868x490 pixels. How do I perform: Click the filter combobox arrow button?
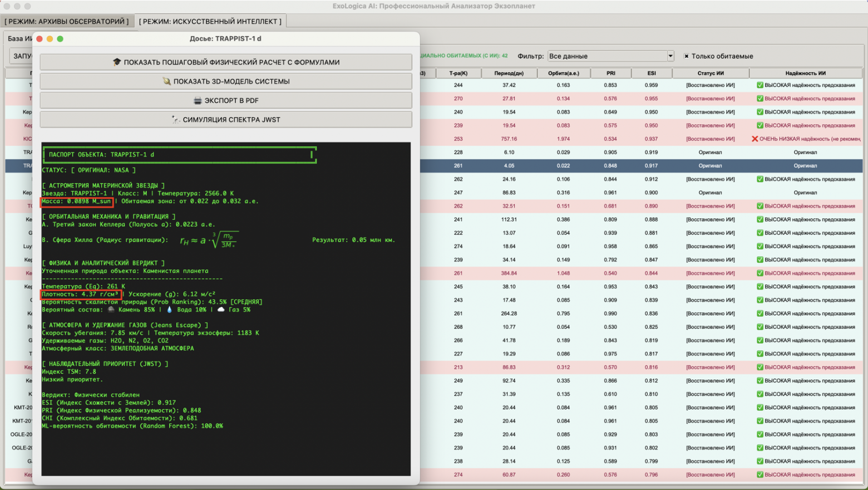[x=670, y=56]
